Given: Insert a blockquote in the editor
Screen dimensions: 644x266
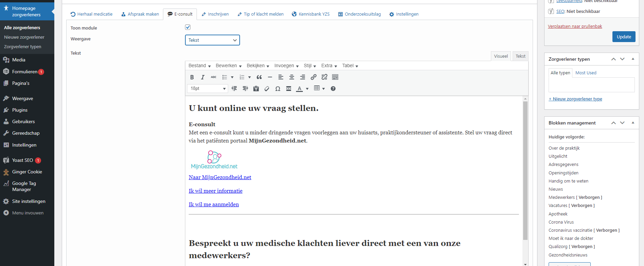Looking at the screenshot, I should (259, 77).
